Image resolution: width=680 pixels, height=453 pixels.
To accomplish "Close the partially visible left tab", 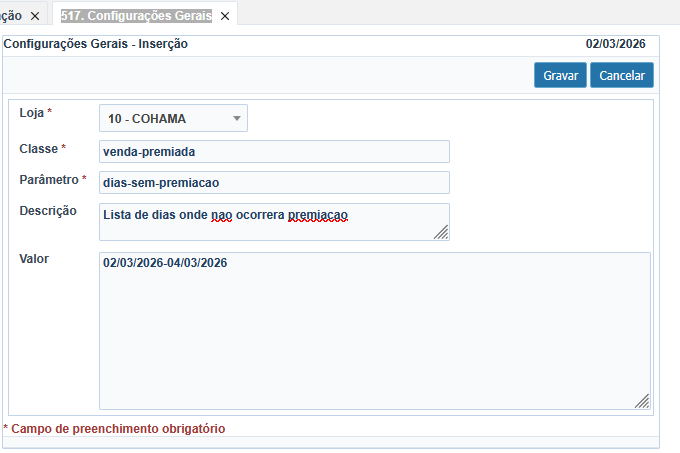I will [33, 17].
